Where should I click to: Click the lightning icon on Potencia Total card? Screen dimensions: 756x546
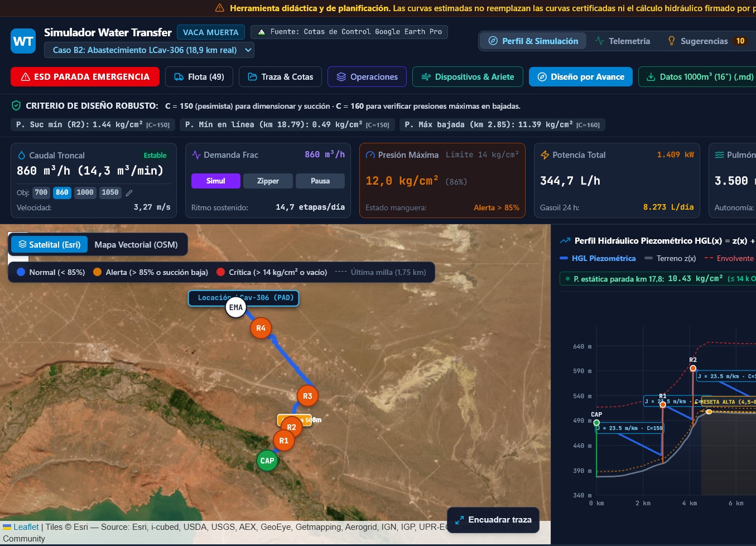click(545, 155)
